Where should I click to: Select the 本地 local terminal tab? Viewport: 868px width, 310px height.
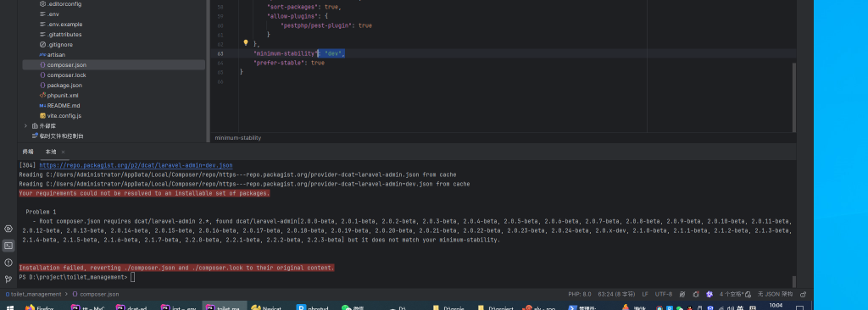pyautogui.click(x=50, y=152)
